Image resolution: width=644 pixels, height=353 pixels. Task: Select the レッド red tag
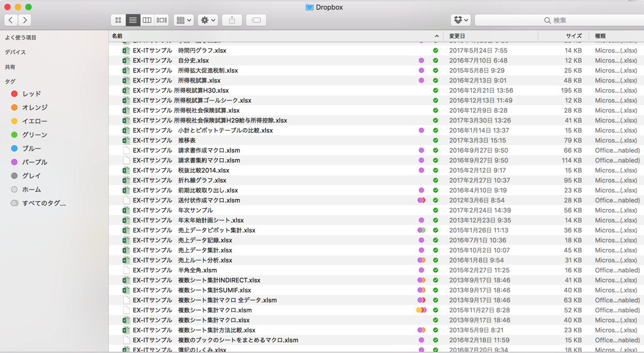pos(26,94)
